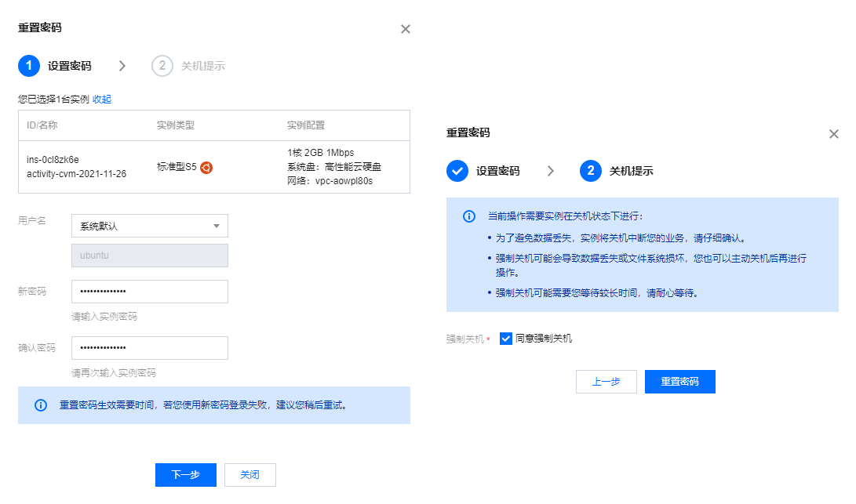The height and width of the screenshot is (504, 856).
Task: Click the Ubuntu logo icon beside 标准型S5
Action: [x=206, y=167]
